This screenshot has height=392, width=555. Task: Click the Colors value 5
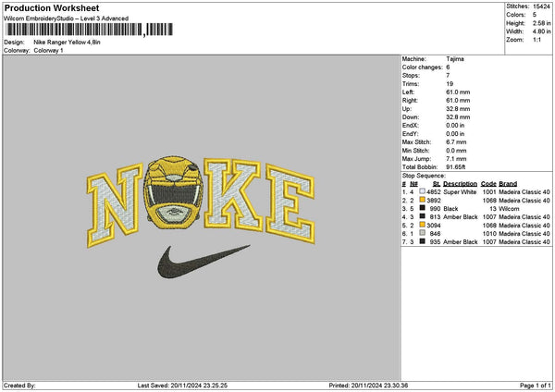[x=535, y=15]
